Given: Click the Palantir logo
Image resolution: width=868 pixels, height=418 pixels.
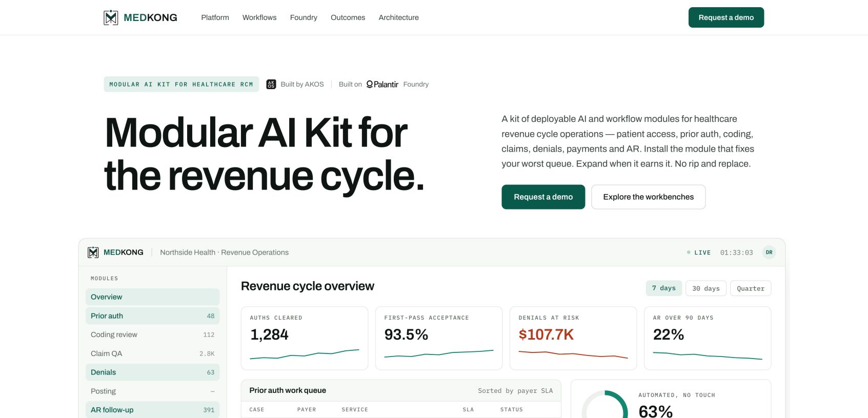Looking at the screenshot, I should click(382, 85).
